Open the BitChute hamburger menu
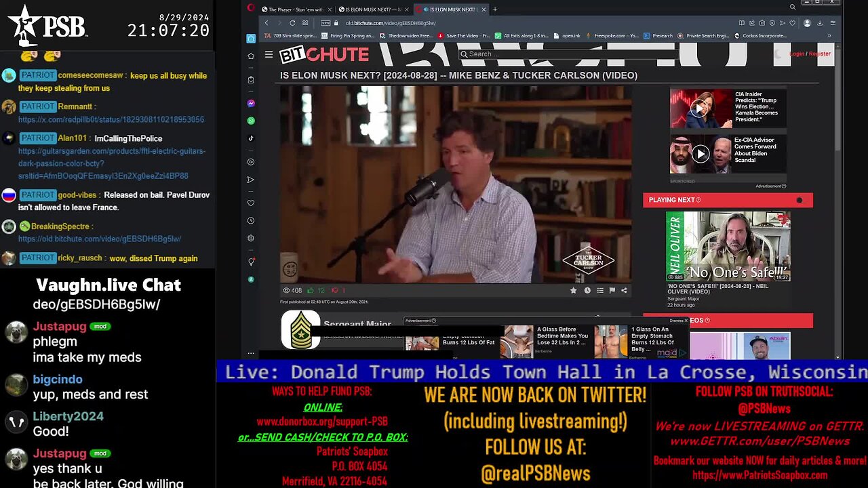 click(269, 54)
